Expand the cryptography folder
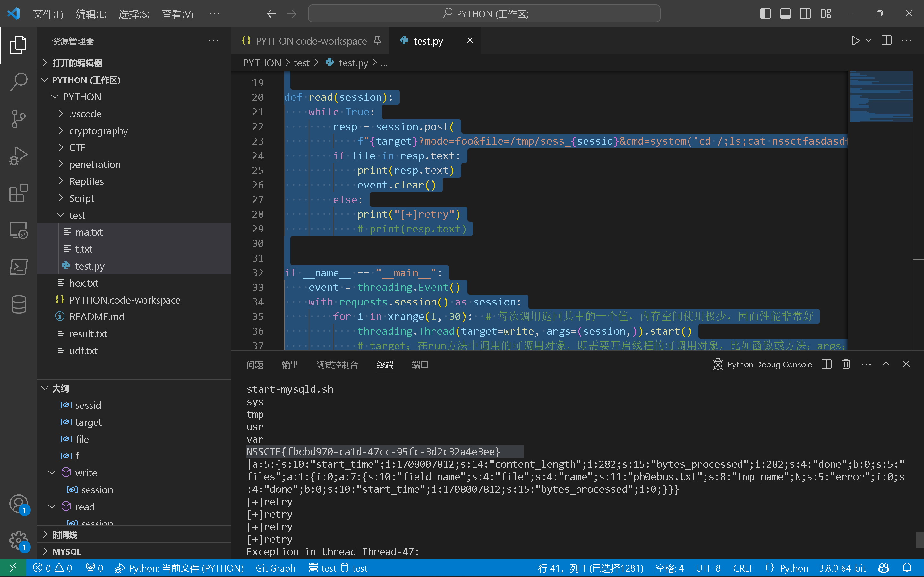 pyautogui.click(x=98, y=131)
